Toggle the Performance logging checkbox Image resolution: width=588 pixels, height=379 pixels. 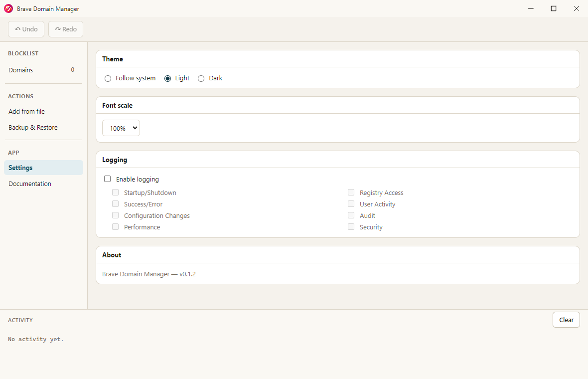[116, 226]
